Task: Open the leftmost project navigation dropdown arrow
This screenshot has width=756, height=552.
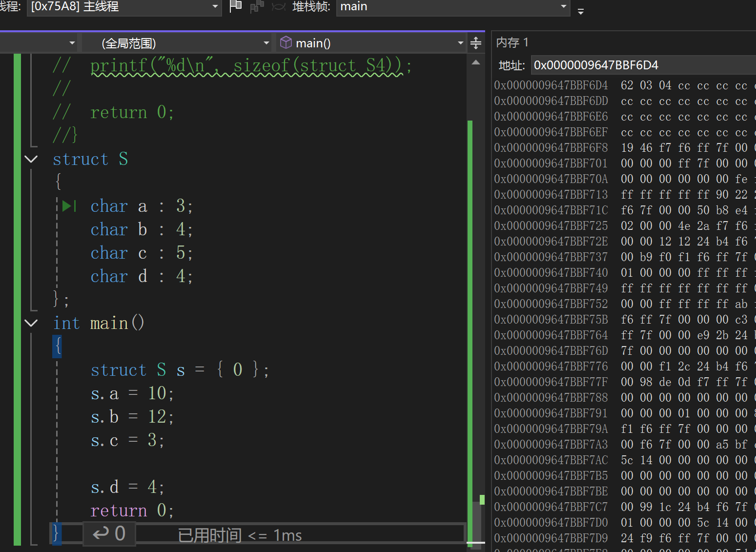Action: coord(72,43)
